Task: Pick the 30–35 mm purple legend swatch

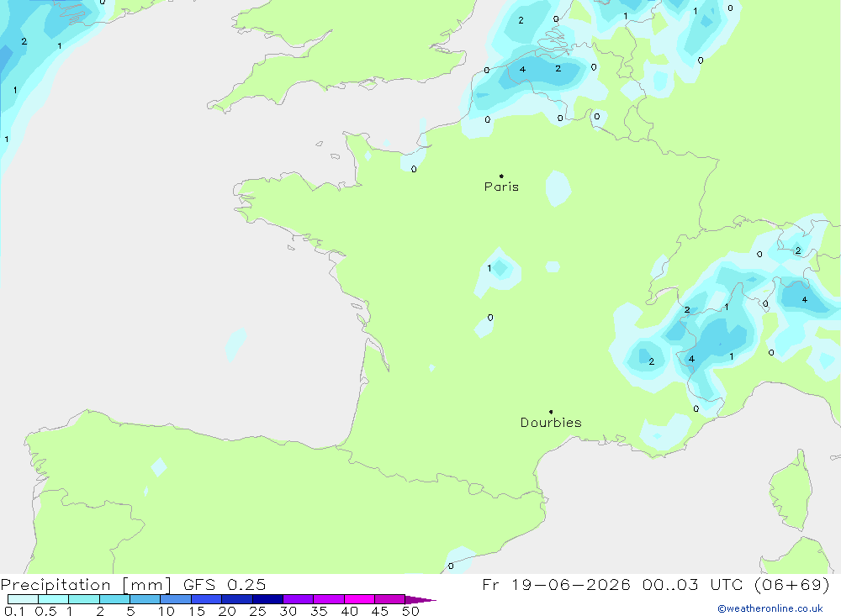Action: pyautogui.click(x=299, y=599)
